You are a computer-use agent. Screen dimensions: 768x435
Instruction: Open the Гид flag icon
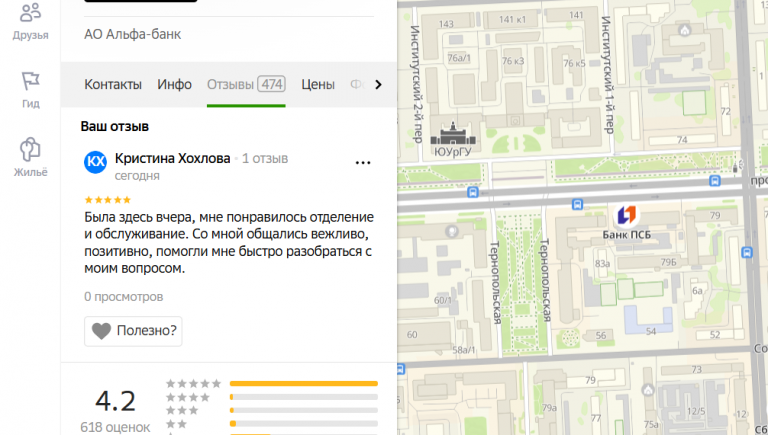click(x=30, y=81)
